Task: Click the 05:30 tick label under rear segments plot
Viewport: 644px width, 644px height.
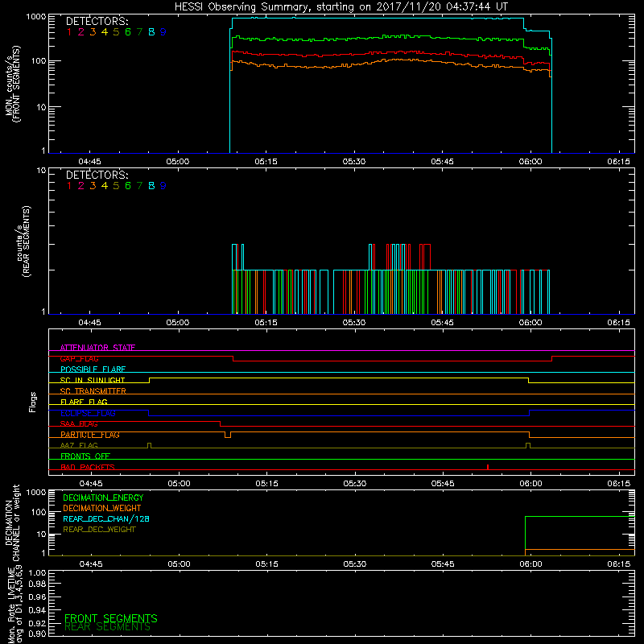Action: (x=354, y=323)
